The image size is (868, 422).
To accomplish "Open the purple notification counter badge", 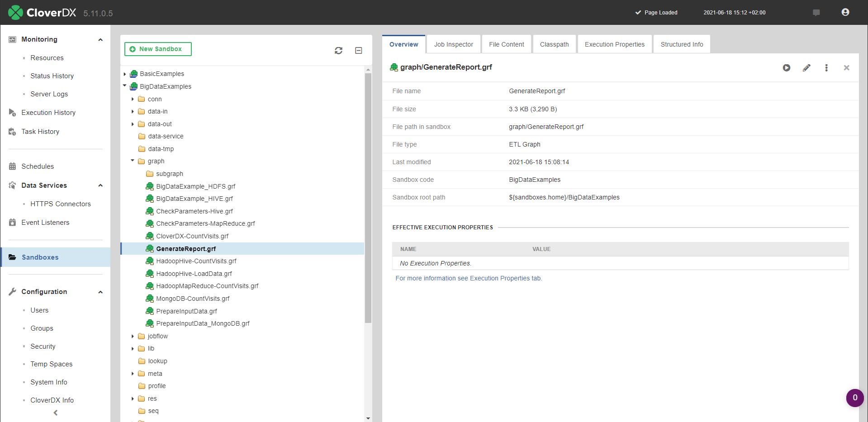I will tap(855, 398).
